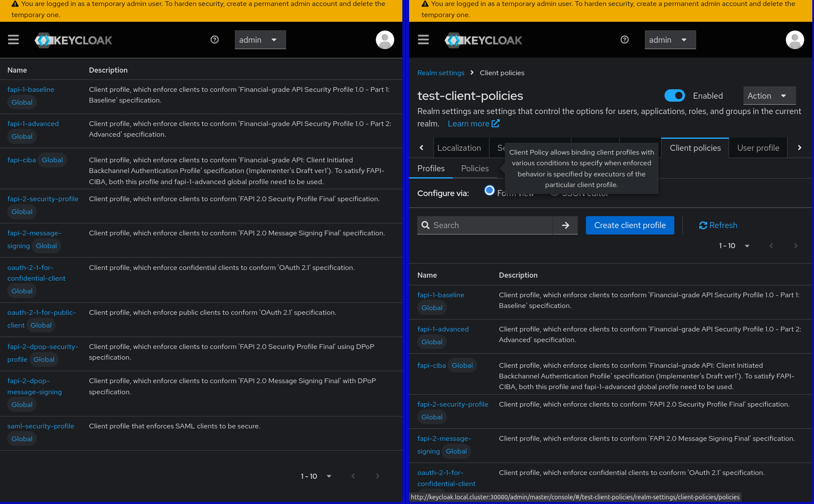Go to Realm settings breadcrumb
The height and width of the screenshot is (504, 814).
(x=441, y=73)
